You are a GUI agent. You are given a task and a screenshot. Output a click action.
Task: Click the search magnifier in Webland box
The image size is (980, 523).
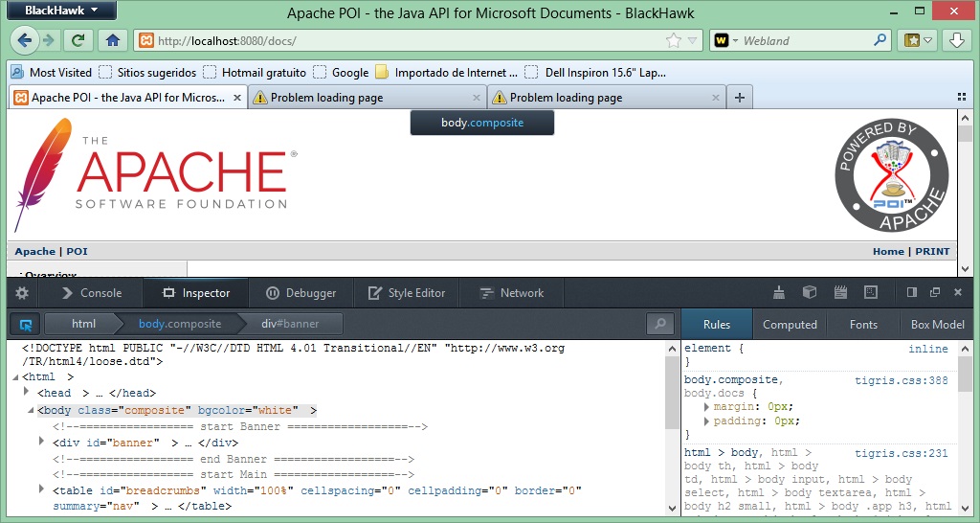[x=880, y=40]
